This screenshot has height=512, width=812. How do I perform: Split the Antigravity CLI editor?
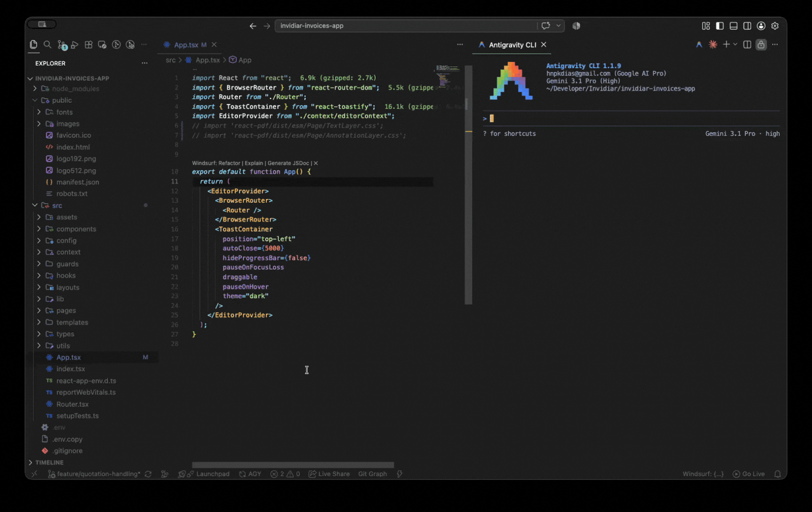coord(747,45)
